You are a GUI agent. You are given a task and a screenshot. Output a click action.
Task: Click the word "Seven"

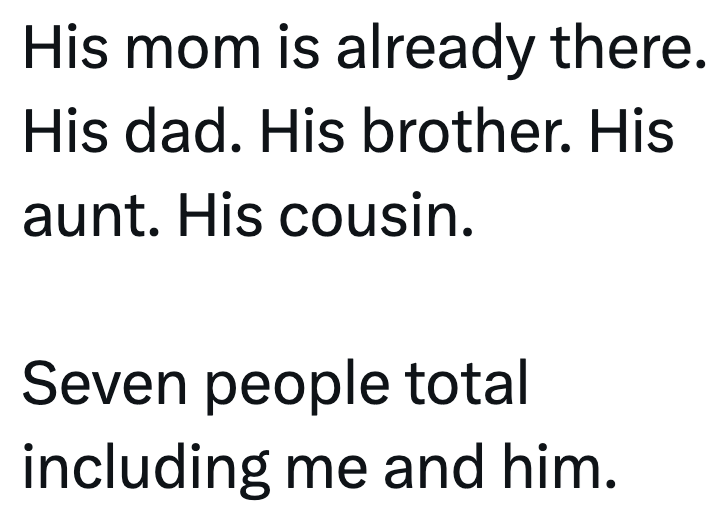point(101,385)
